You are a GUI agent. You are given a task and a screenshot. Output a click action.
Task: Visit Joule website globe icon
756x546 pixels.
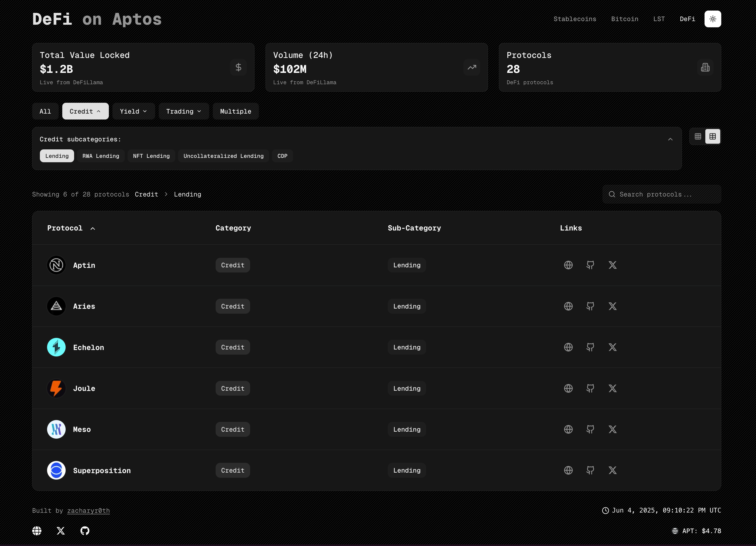point(568,388)
